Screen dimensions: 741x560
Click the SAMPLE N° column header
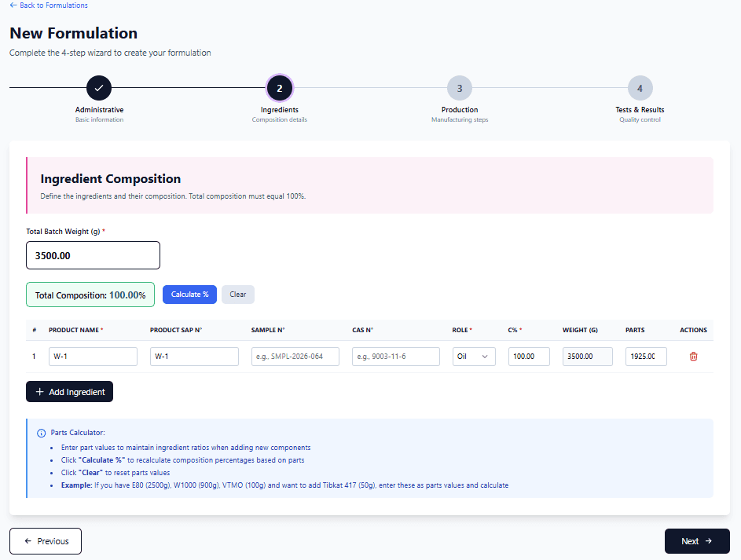(x=268, y=330)
